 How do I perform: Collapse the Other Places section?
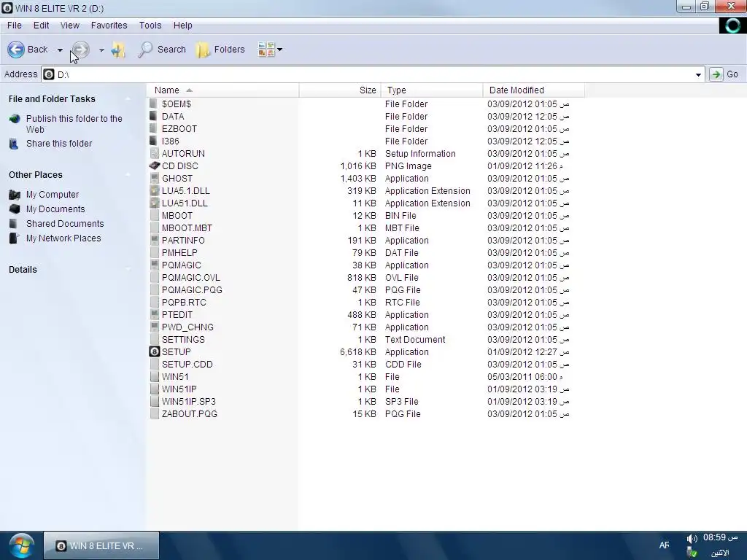pos(128,175)
